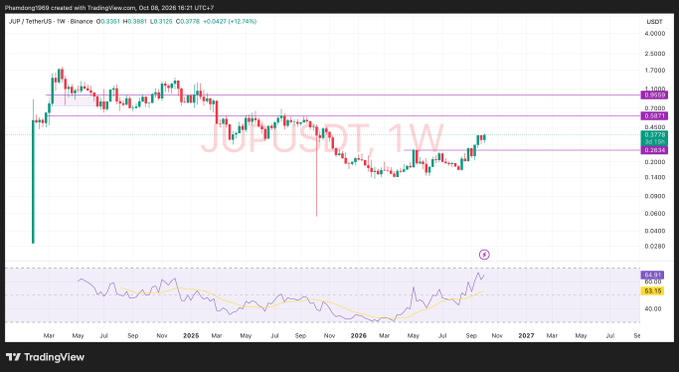
Task: Click the 0.5871 purple price label
Action: click(x=654, y=116)
